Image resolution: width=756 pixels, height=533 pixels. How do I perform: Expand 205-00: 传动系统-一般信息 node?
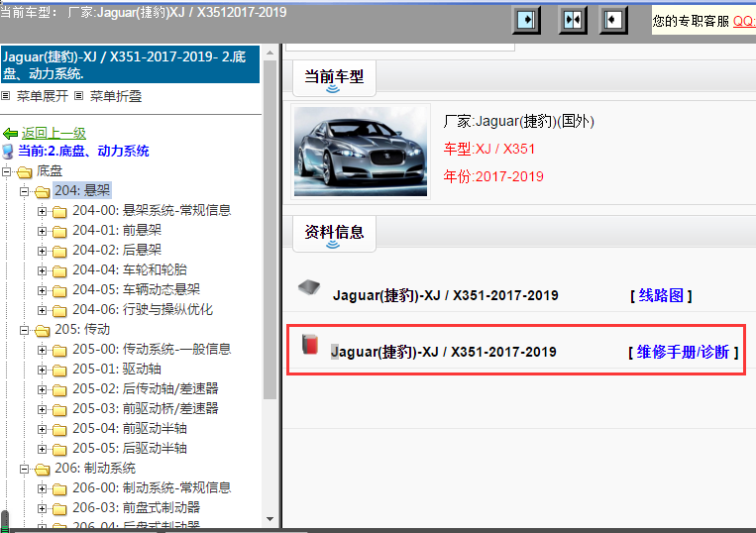tap(42, 350)
